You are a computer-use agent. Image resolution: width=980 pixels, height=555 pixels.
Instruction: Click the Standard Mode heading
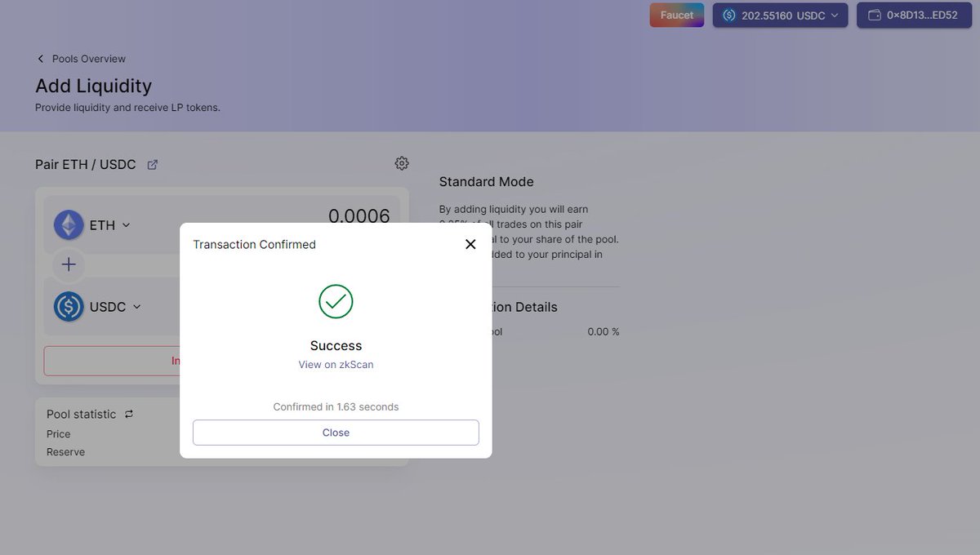point(486,181)
